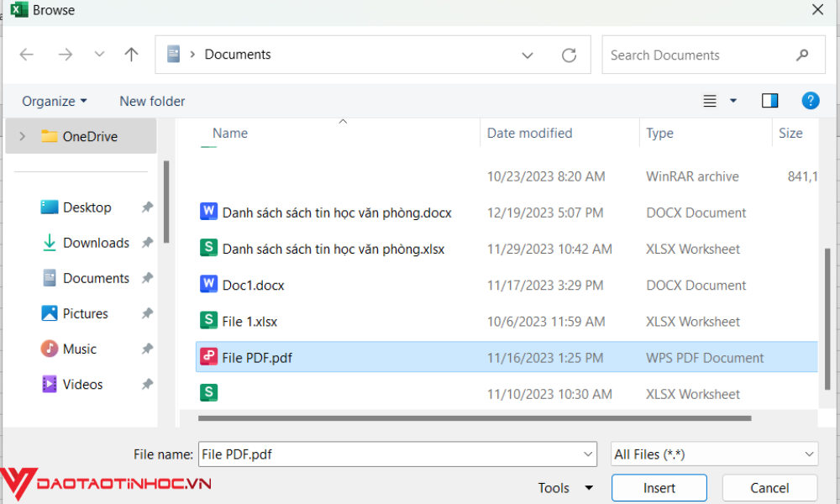Refresh the Documents folder contents
This screenshot has height=504, width=840.
(x=570, y=55)
